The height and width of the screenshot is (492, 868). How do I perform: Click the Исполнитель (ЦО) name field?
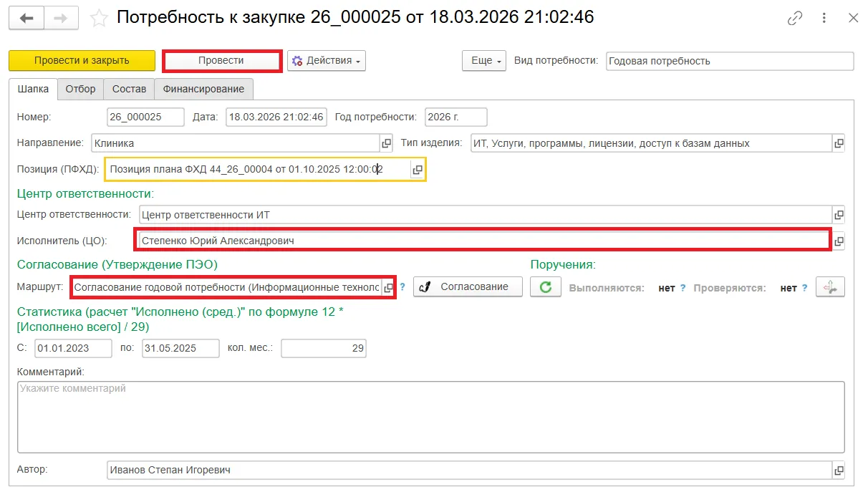(483, 241)
